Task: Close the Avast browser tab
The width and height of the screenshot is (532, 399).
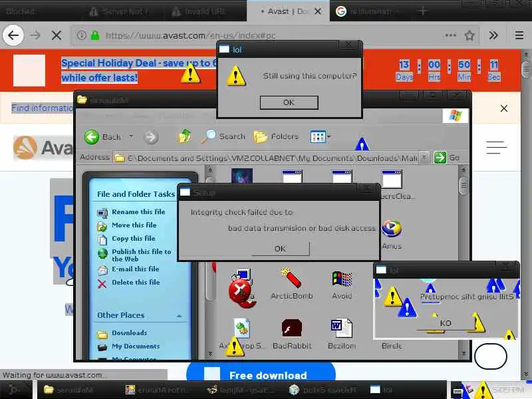Action: [318, 11]
